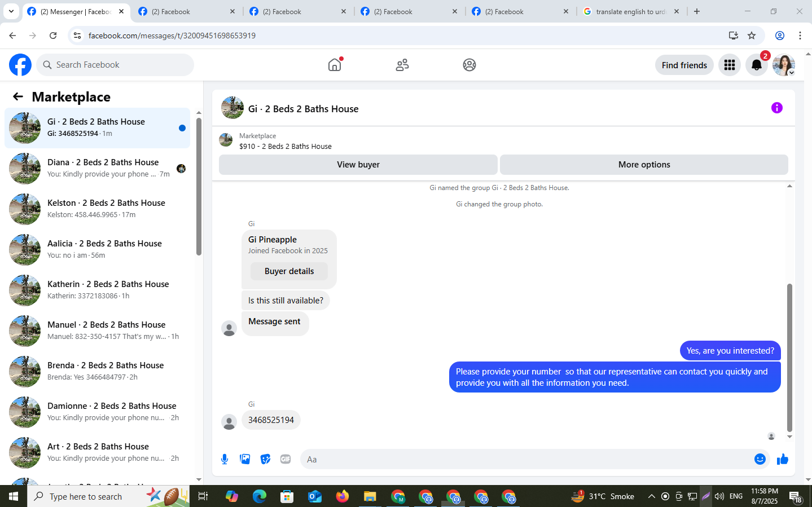
Task: Click the address bar URL
Action: (172, 36)
